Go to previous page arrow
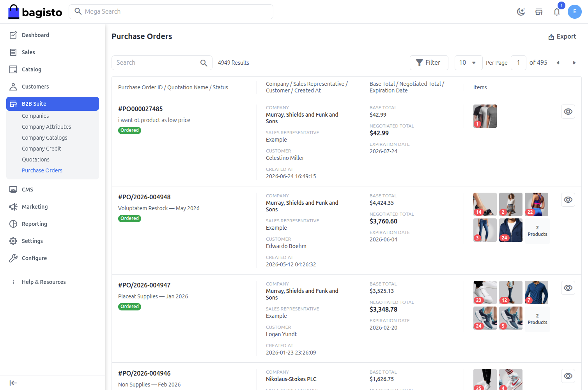Screen dimensions: 588x390 (x=558, y=63)
